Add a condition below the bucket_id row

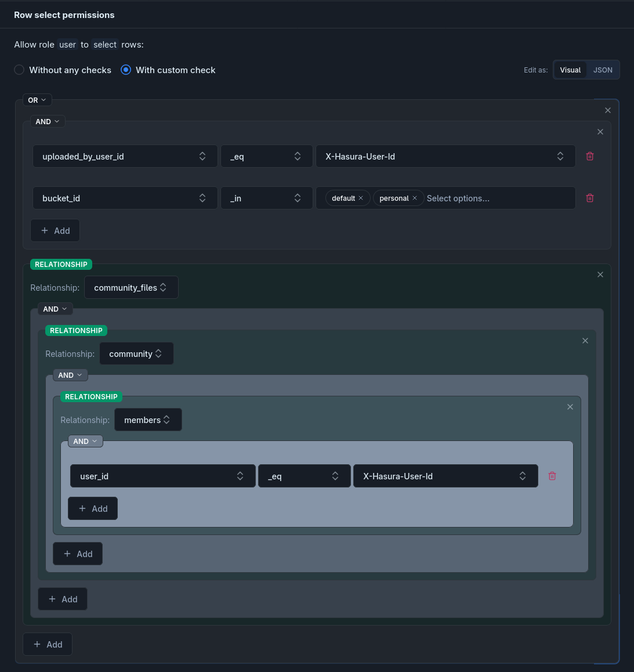(55, 230)
